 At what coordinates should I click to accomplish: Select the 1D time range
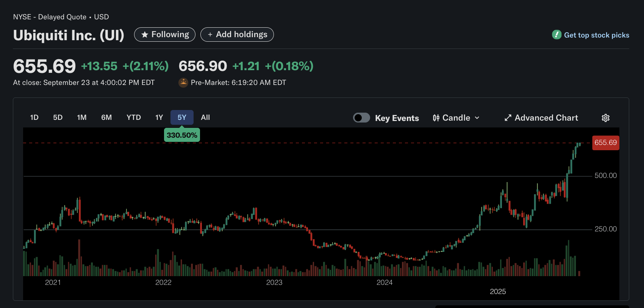coord(34,118)
